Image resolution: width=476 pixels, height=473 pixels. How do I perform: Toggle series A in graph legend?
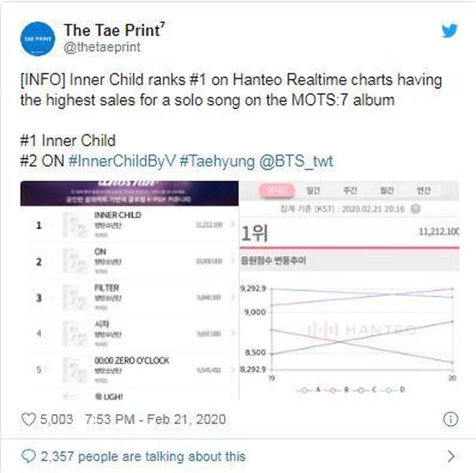[309, 390]
